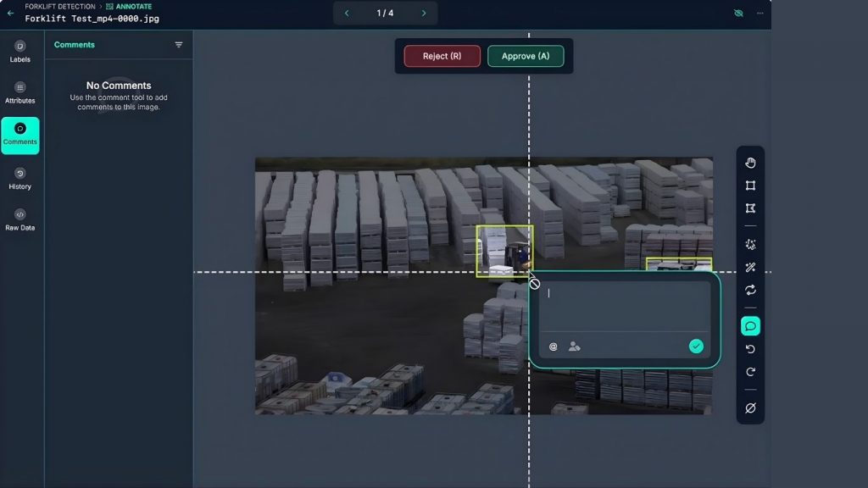Select the bounding box tool
Image resolution: width=868 pixels, height=488 pixels.
[x=750, y=186]
